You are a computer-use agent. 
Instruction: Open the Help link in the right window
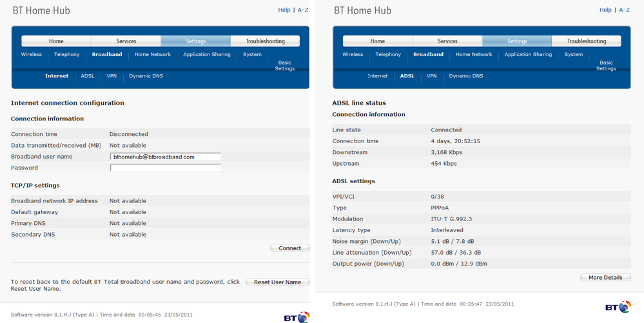pyautogui.click(x=605, y=10)
